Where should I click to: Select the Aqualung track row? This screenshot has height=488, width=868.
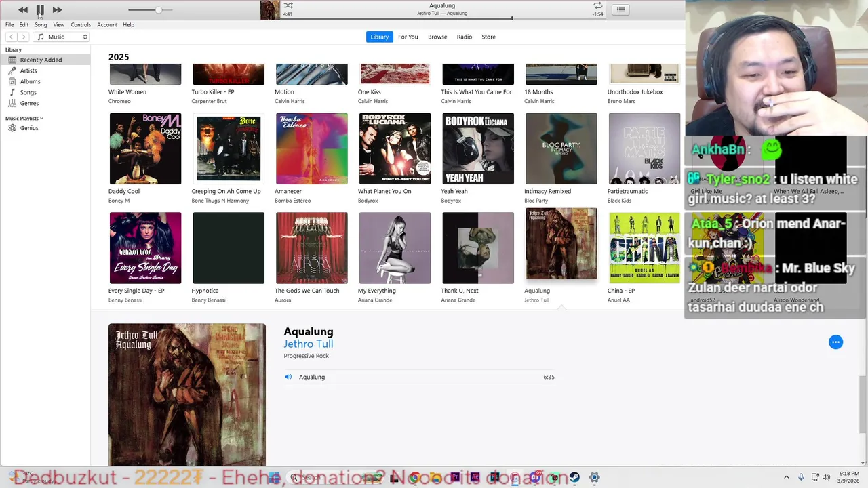(420, 377)
